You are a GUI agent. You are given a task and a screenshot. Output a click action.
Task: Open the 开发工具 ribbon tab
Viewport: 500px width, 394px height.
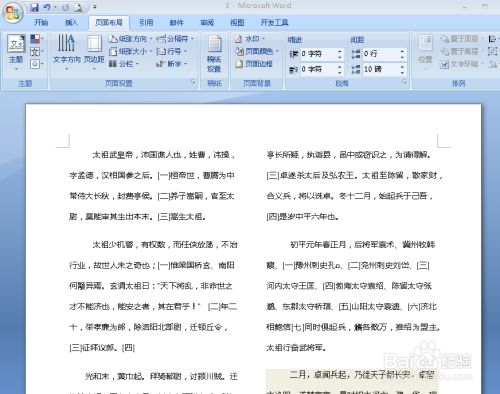click(x=274, y=23)
